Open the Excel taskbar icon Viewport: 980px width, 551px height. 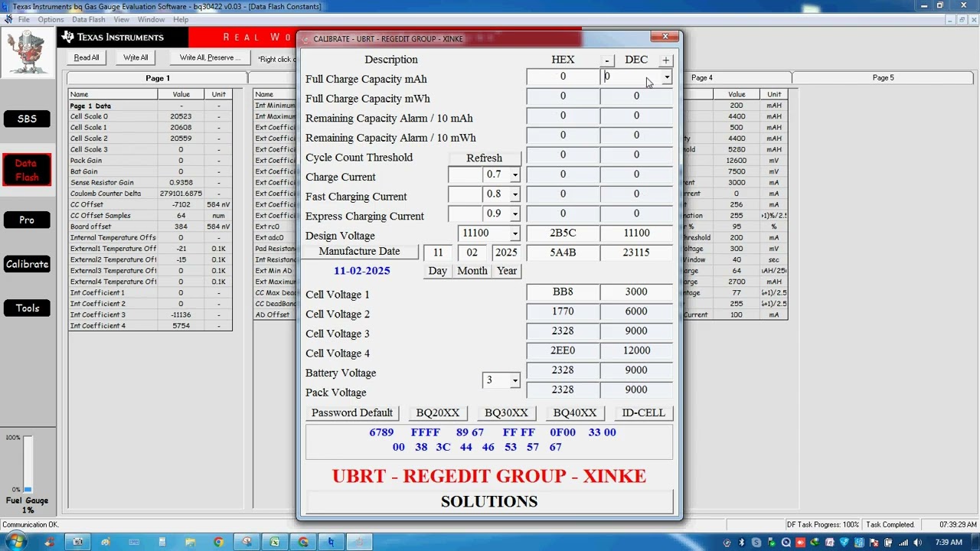(x=275, y=542)
